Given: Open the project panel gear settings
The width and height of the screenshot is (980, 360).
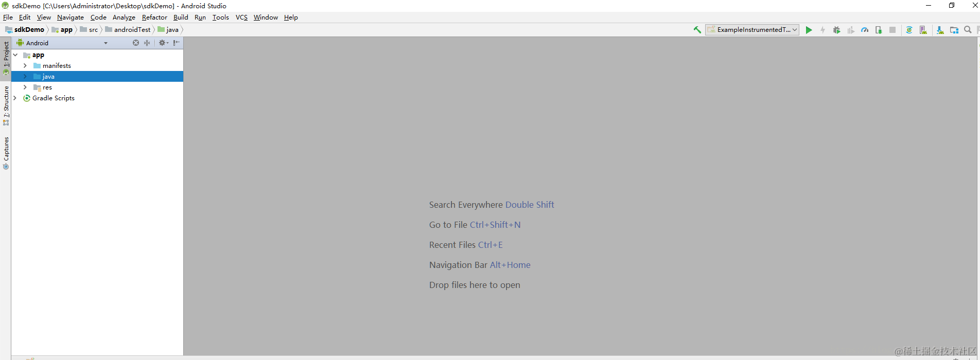Looking at the screenshot, I should pos(163,43).
